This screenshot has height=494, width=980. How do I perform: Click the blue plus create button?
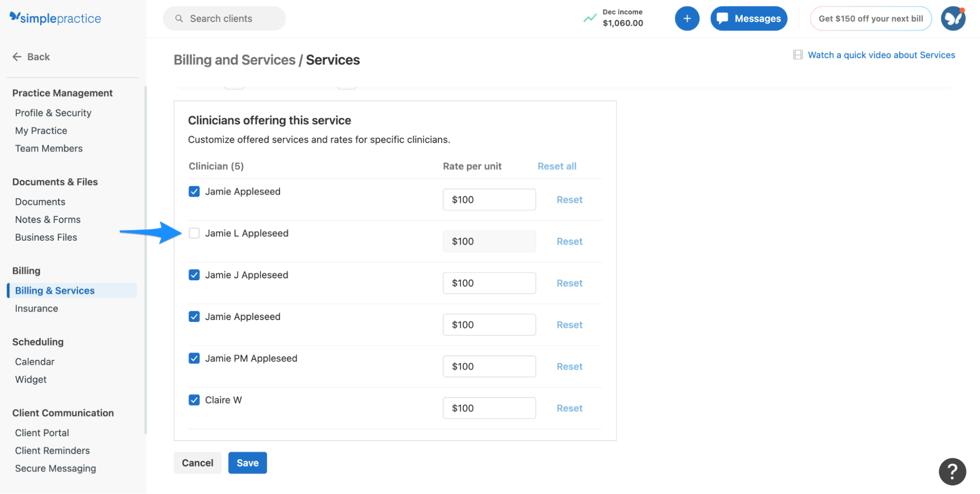(x=687, y=19)
